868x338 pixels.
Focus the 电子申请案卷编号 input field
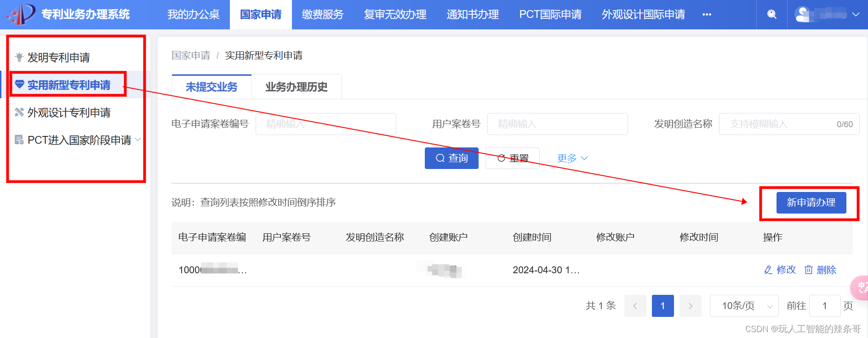click(x=326, y=124)
